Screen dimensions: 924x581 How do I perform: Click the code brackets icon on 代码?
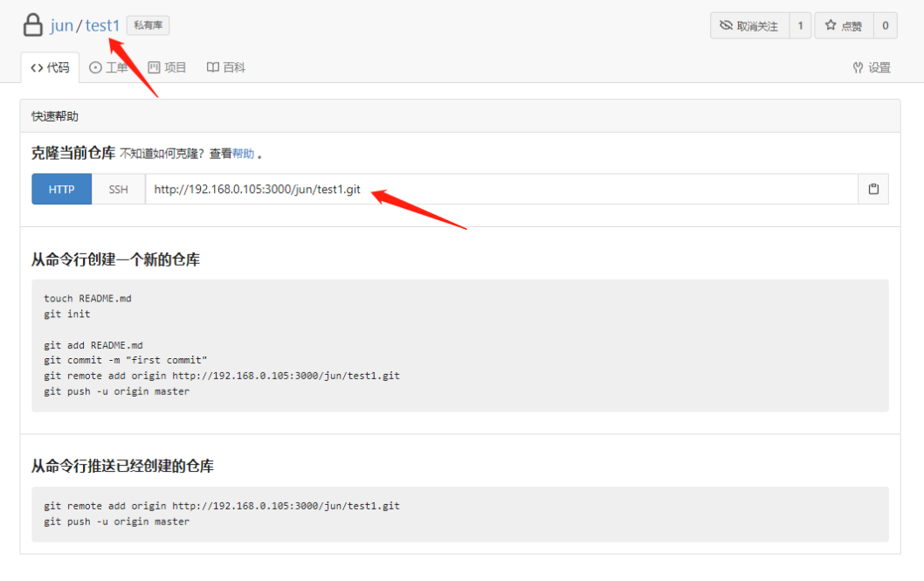pos(37,68)
